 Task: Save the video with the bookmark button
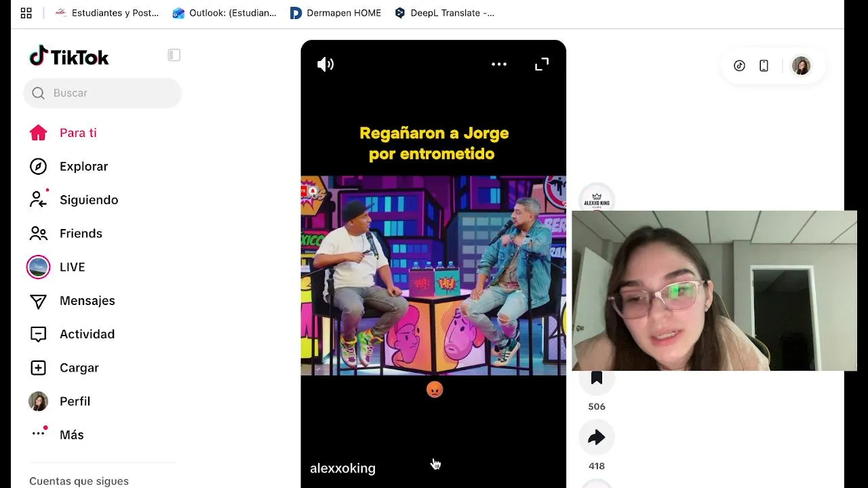(x=597, y=378)
